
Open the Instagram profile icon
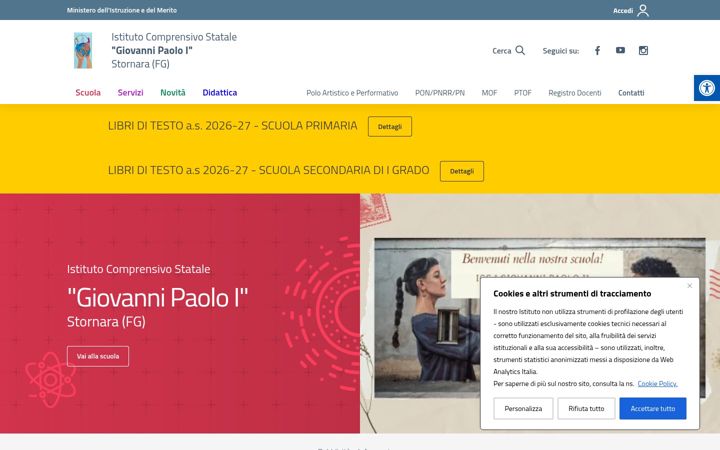point(643,51)
